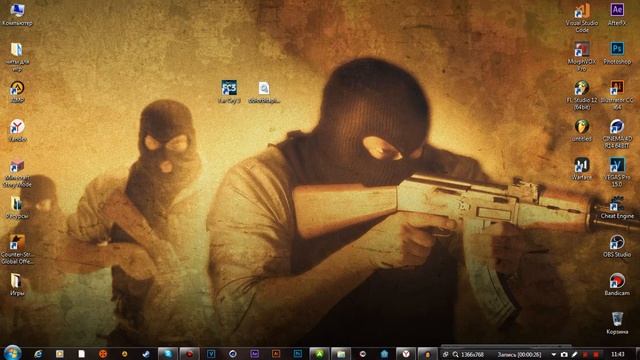Image resolution: width=640 pixels, height=360 pixels.
Task: Open Internet Explorer from the taskbar
Action: (38, 354)
